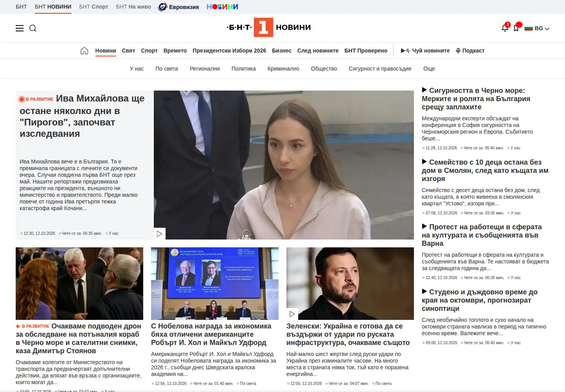Open Очакваме подводен дрон headline
The height and width of the screenshot is (392, 565).
[78, 338]
